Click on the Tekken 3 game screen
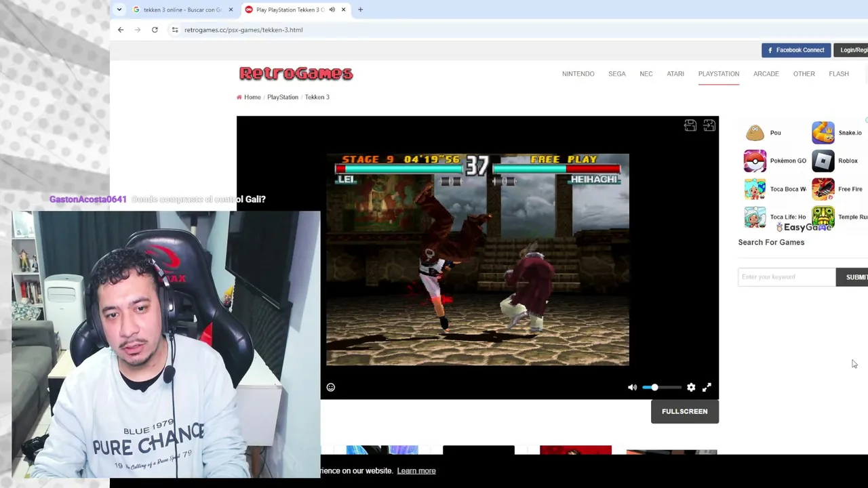Screen dimensions: 868x488 477,260
